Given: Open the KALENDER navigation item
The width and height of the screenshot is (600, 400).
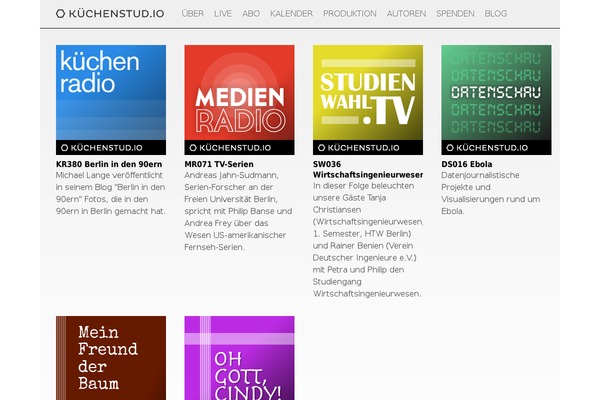Looking at the screenshot, I should coord(291,14).
